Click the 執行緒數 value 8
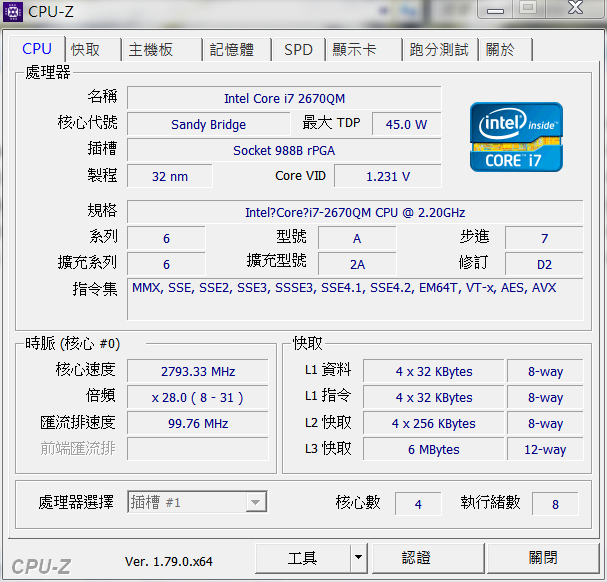 (555, 504)
